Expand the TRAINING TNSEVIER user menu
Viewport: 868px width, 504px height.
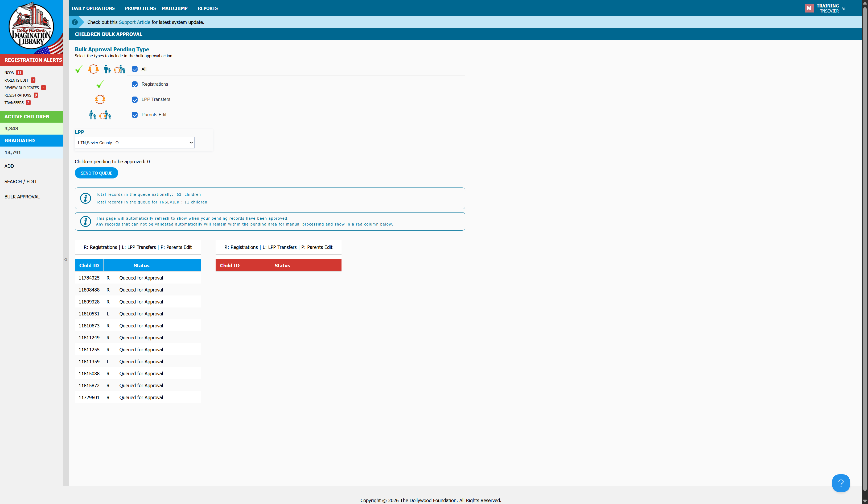point(830,8)
